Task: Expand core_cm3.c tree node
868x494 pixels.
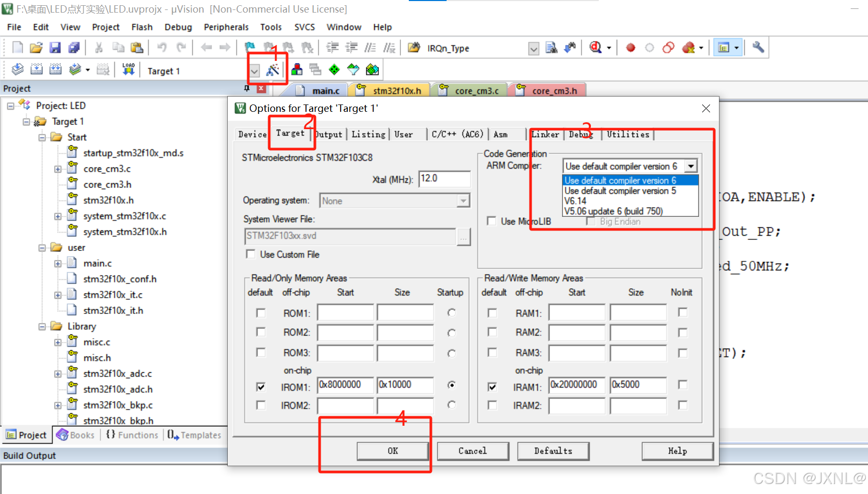Action: click(58, 169)
